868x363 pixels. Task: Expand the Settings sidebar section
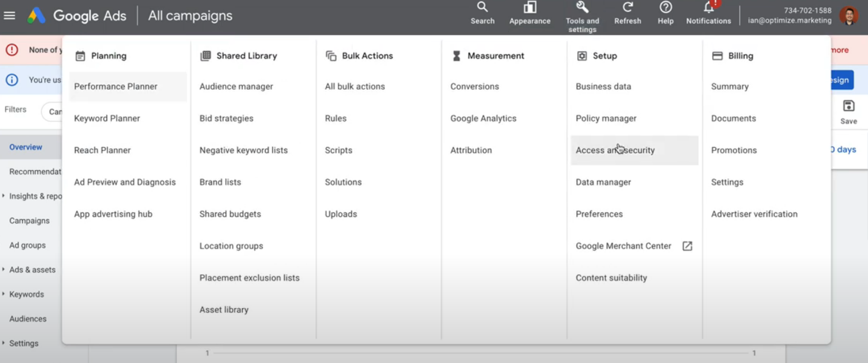coord(3,343)
